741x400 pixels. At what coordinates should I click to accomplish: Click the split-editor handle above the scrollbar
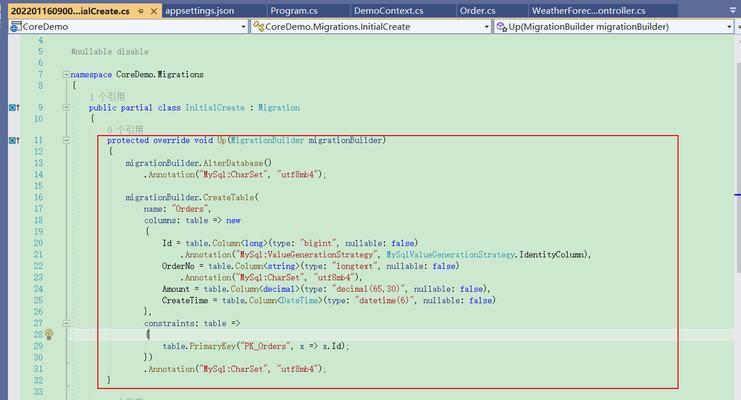(x=738, y=27)
